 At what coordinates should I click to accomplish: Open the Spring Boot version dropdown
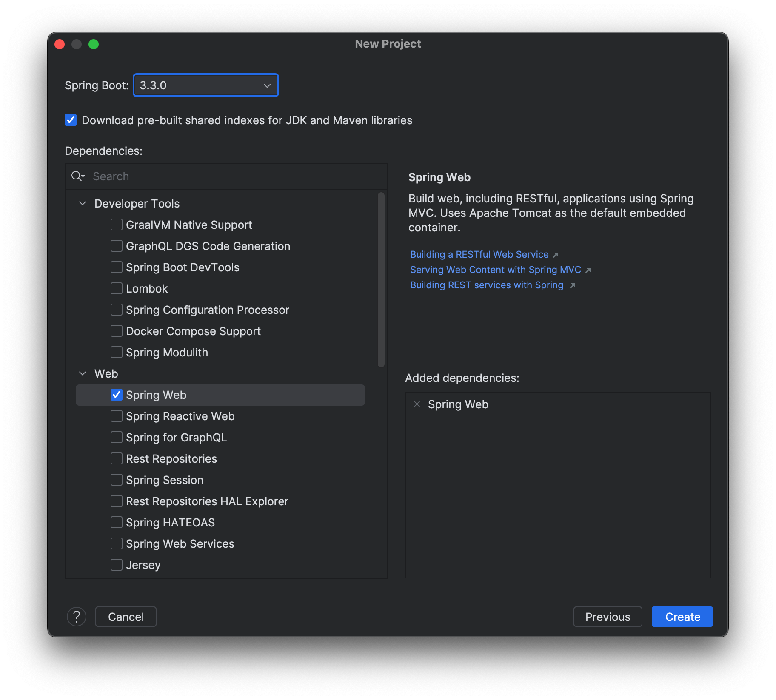click(266, 85)
